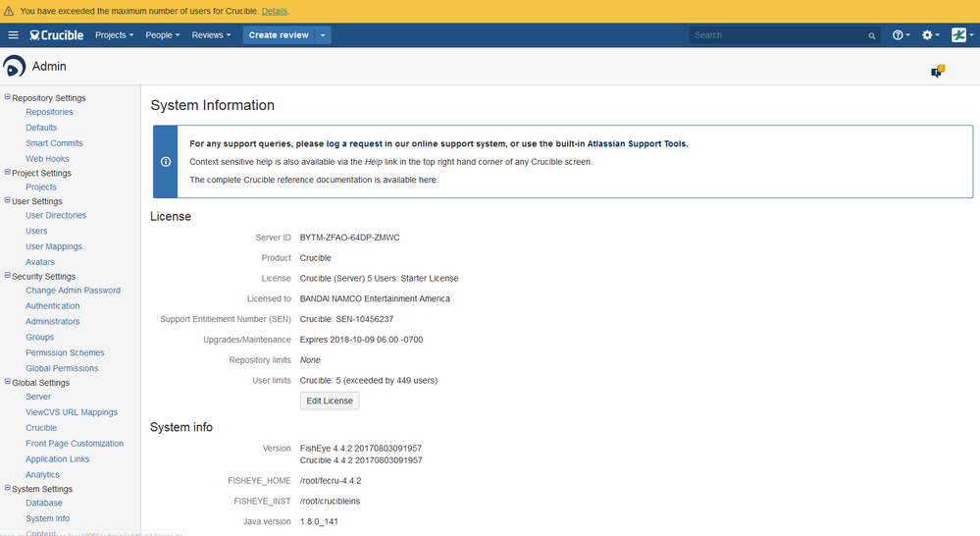This screenshot has width=980, height=536.
Task: Collapse the Repository Settings section
Action: pyautogui.click(x=8, y=97)
